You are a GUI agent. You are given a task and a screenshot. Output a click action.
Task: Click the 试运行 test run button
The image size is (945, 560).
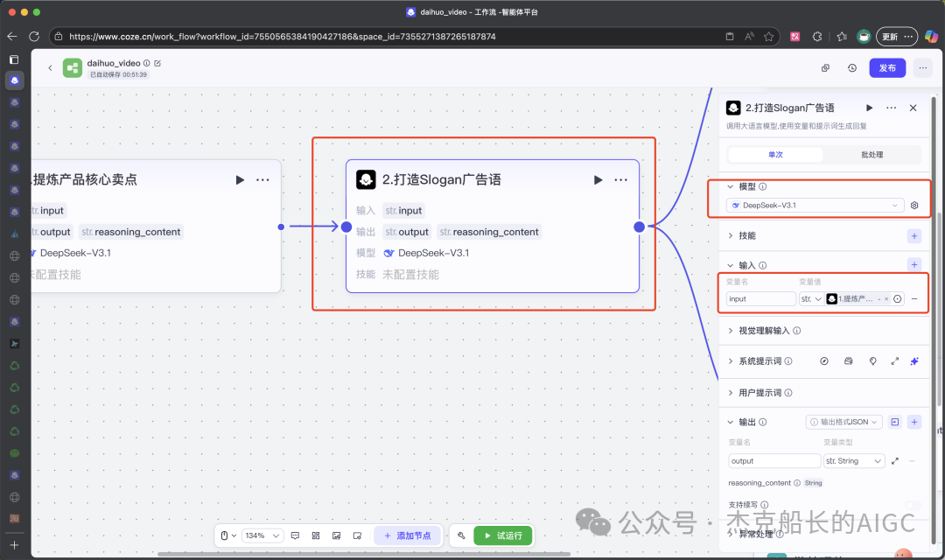[503, 535]
